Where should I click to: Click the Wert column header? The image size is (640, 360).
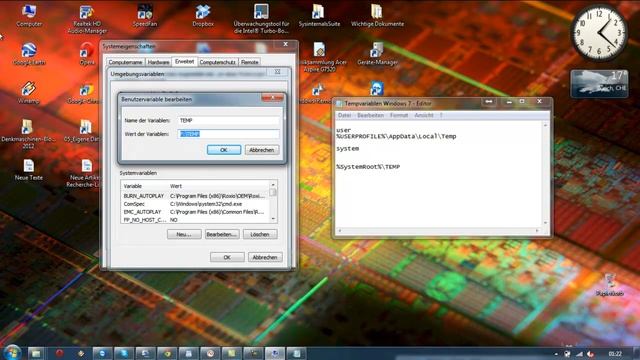coord(218,186)
